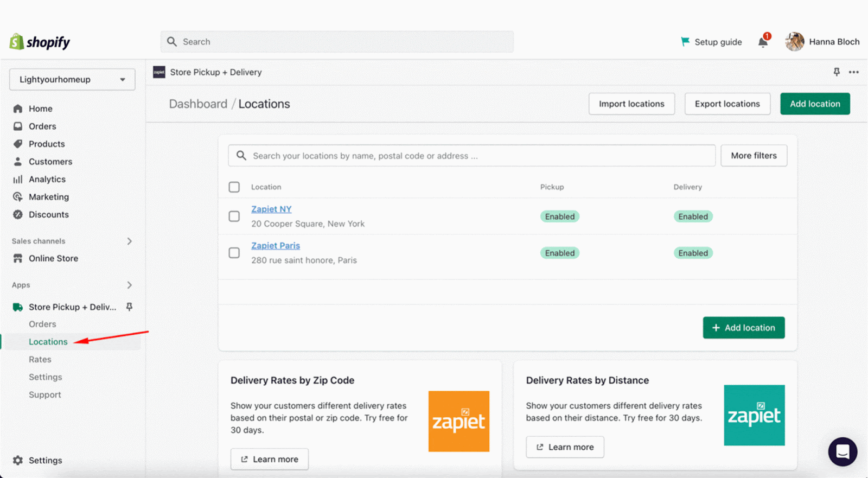Open the three-dot more actions menu
The height and width of the screenshot is (478, 868).
click(x=854, y=72)
